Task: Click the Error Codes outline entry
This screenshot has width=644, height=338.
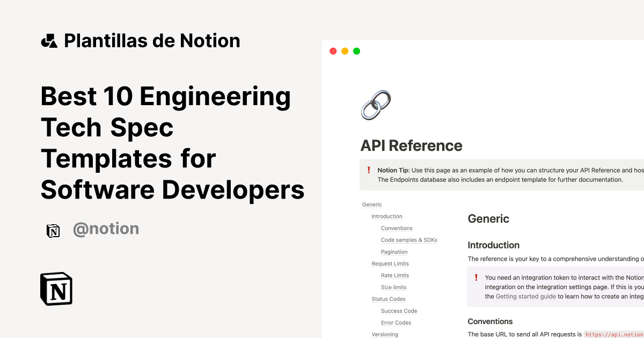Action: (x=396, y=322)
